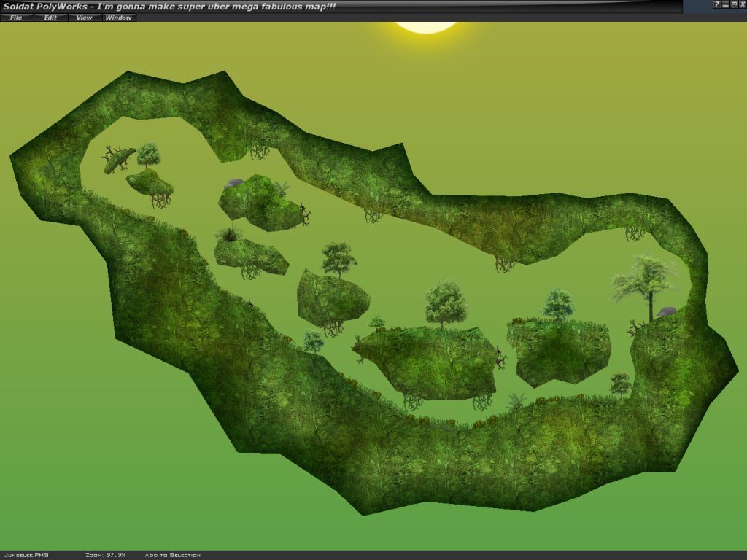Image resolution: width=747 pixels, height=560 pixels.
Task: Open the View menu
Action: pos(85,17)
